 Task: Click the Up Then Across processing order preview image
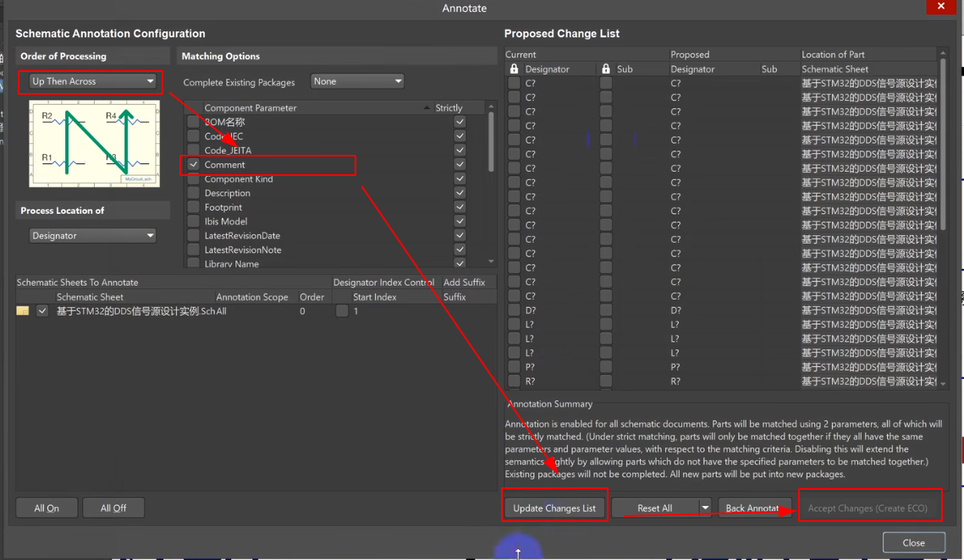pos(94,144)
